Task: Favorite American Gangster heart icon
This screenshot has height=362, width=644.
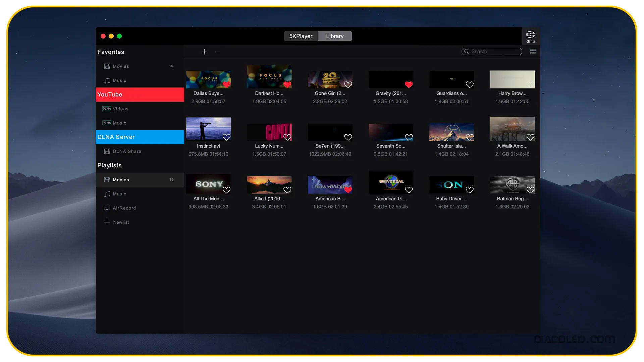Action: (409, 190)
